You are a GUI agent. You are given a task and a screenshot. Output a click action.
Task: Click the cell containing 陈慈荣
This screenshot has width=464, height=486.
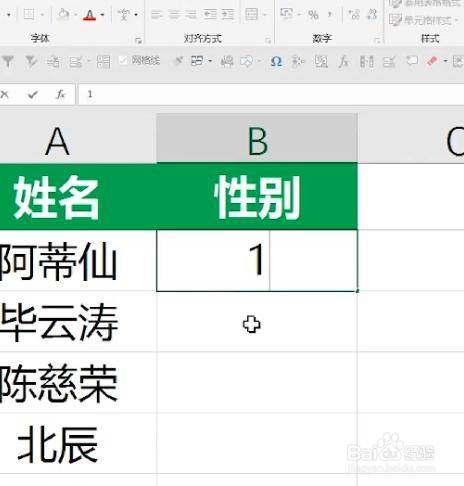(78, 382)
